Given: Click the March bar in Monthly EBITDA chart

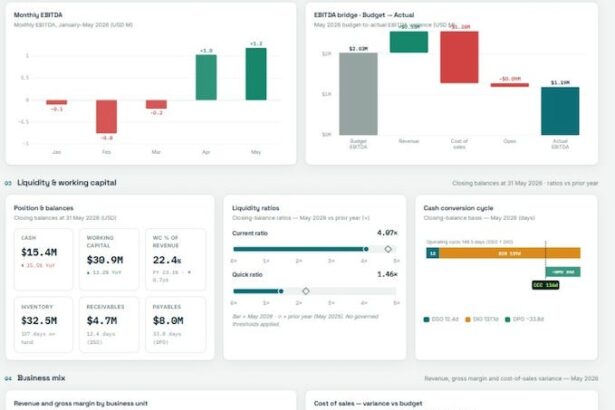Looking at the screenshot, I should click(x=156, y=104).
